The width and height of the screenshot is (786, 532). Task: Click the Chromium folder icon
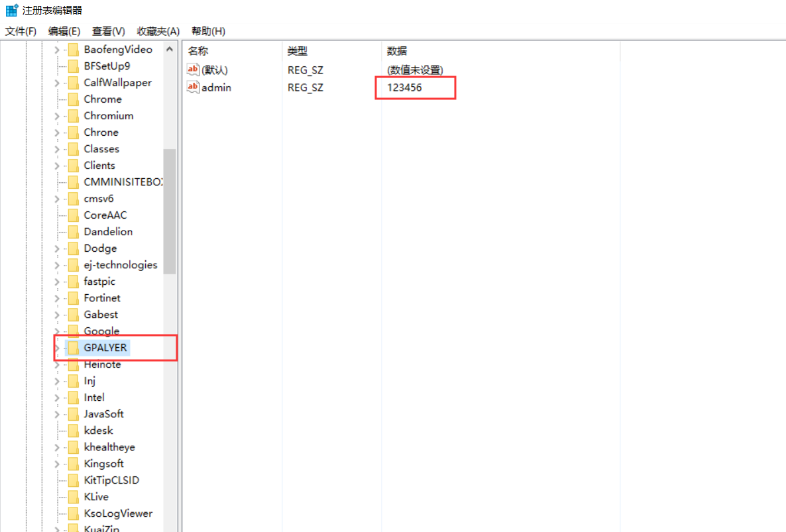tap(73, 116)
